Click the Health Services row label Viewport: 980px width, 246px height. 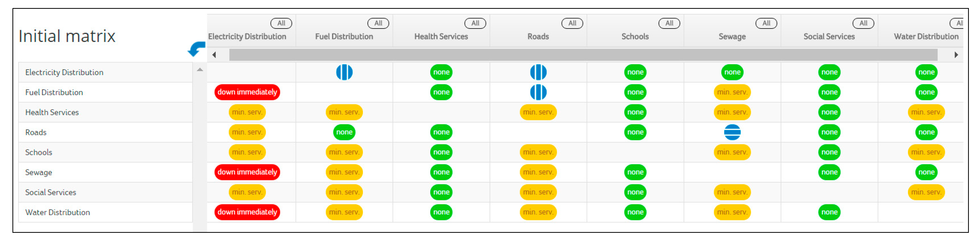(x=52, y=113)
